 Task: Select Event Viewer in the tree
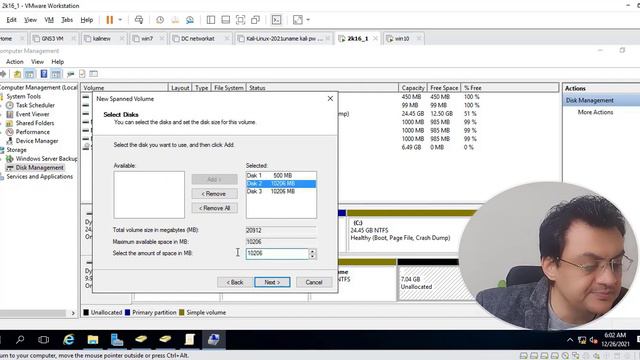(32, 114)
